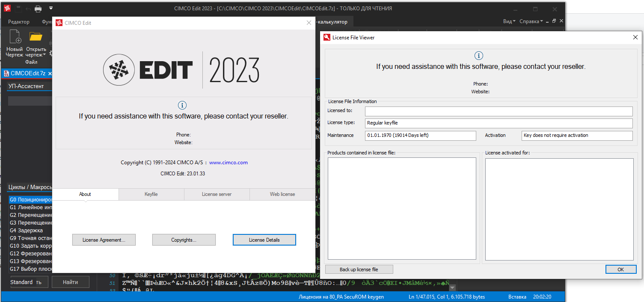Open the Справка dropdown menu
The image size is (644, 302).
531,21
